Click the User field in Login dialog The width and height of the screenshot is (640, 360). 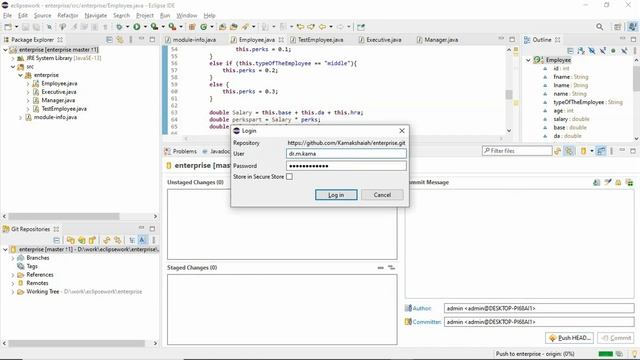click(x=346, y=154)
